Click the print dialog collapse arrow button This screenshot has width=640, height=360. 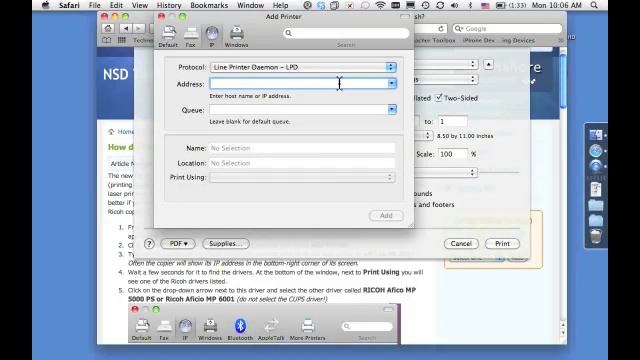(x=489, y=64)
